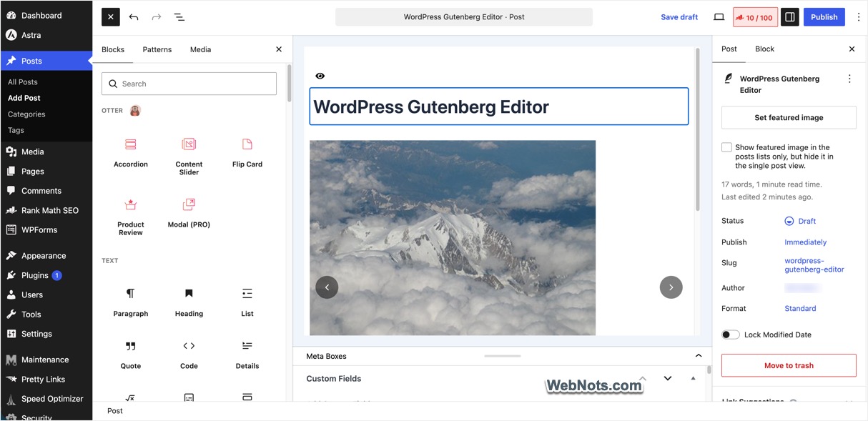This screenshot has height=421, width=868.
Task: Click the Rank Math score 10 / 100 badge
Action: (x=755, y=17)
